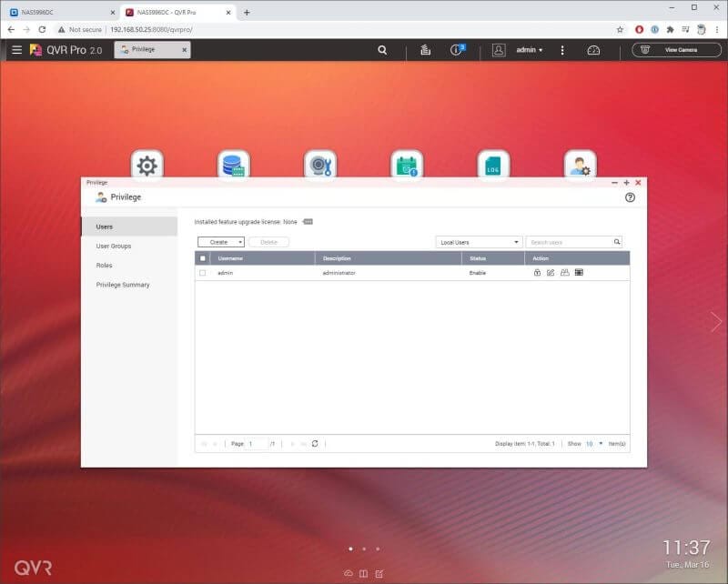
Task: Refresh the users list
Action: [x=315, y=443]
